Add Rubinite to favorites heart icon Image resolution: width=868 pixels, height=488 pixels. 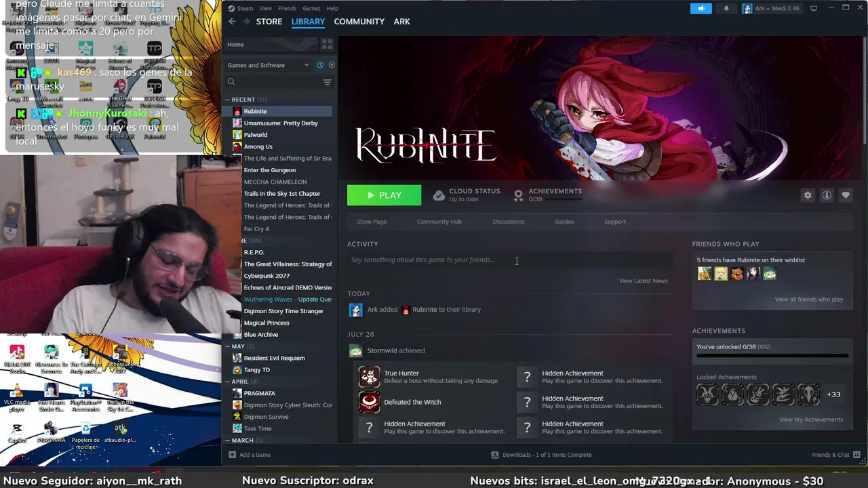pyautogui.click(x=846, y=195)
